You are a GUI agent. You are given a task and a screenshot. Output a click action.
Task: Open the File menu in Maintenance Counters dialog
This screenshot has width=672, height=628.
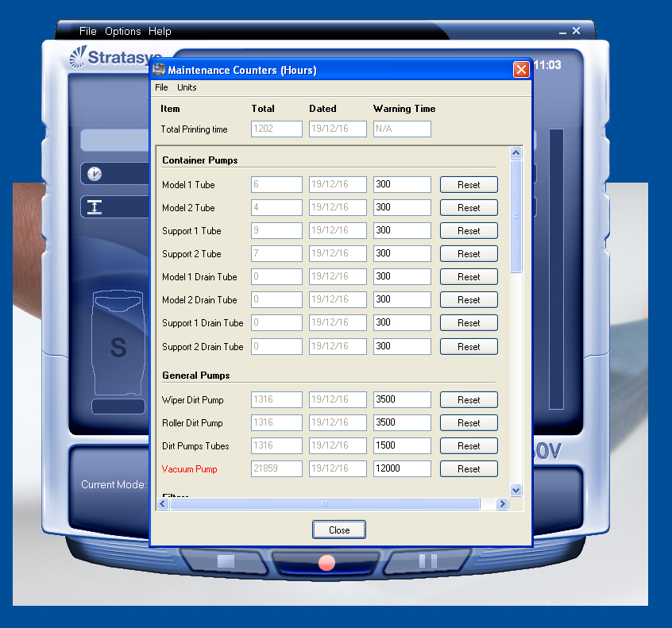point(161,87)
